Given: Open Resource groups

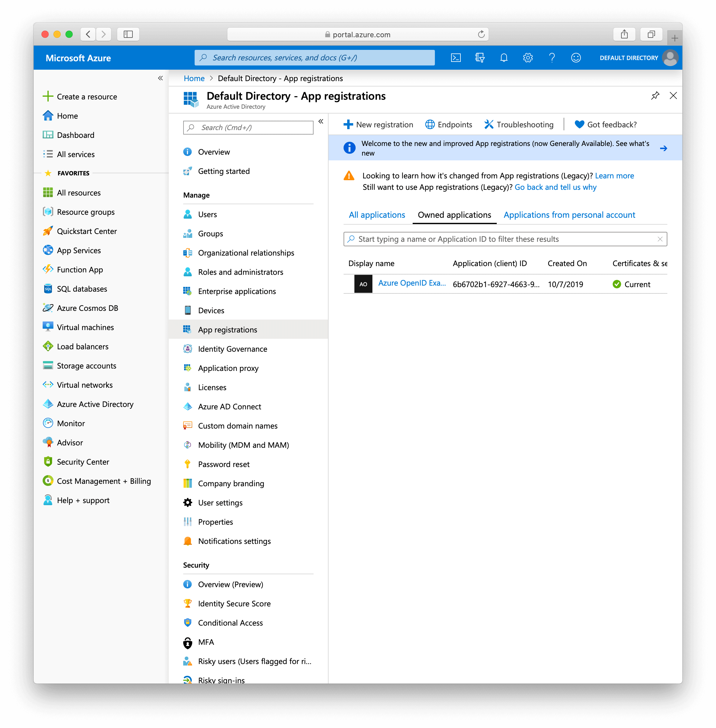Looking at the screenshot, I should tap(79, 212).
